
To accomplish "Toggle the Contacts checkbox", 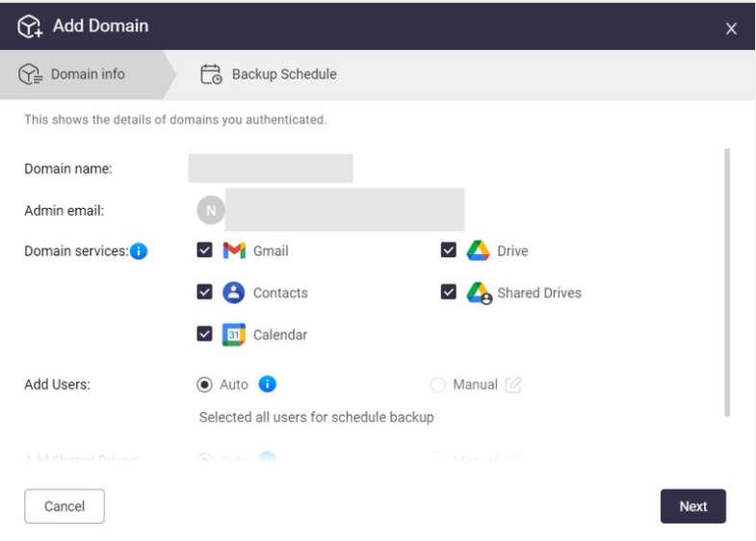I will (204, 293).
